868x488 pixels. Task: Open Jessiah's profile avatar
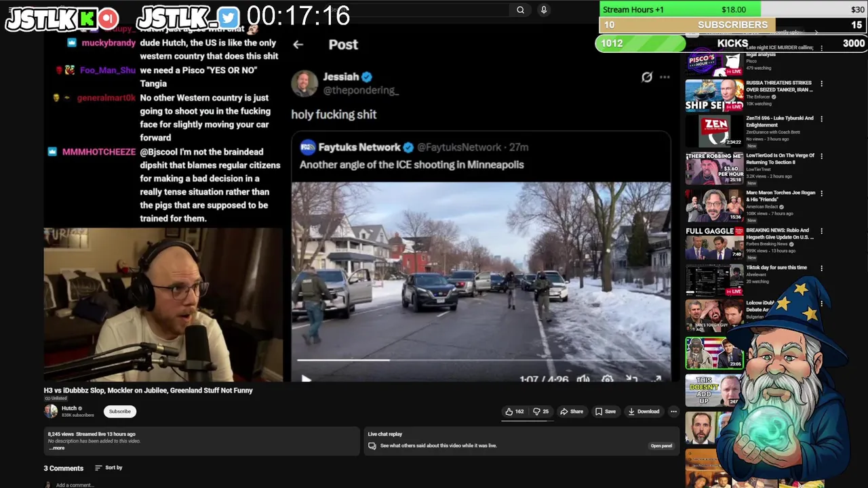coord(304,83)
